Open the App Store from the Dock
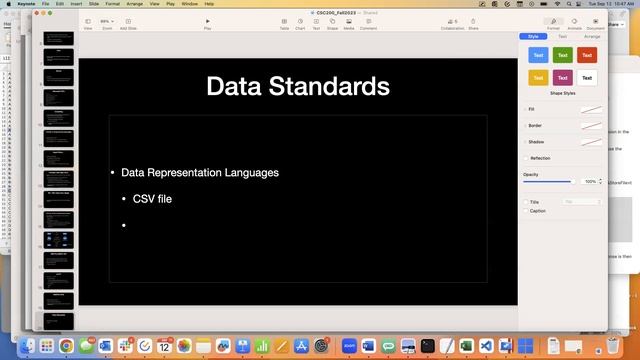Screen dimensions: 640x360 301,346
